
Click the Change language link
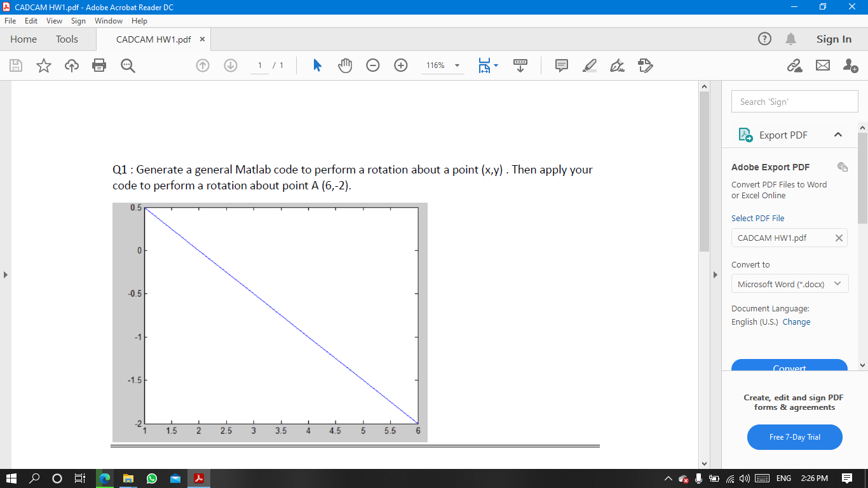tap(796, 322)
